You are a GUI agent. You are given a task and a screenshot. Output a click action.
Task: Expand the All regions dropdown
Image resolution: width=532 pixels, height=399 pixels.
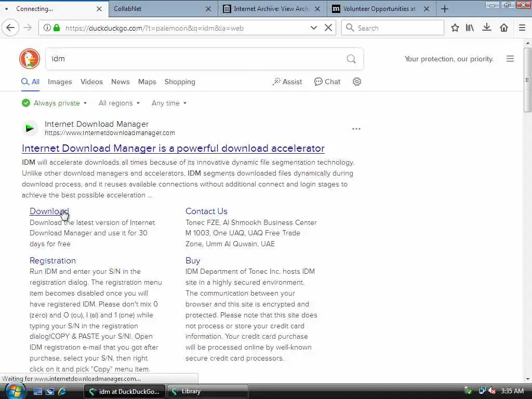(119, 103)
